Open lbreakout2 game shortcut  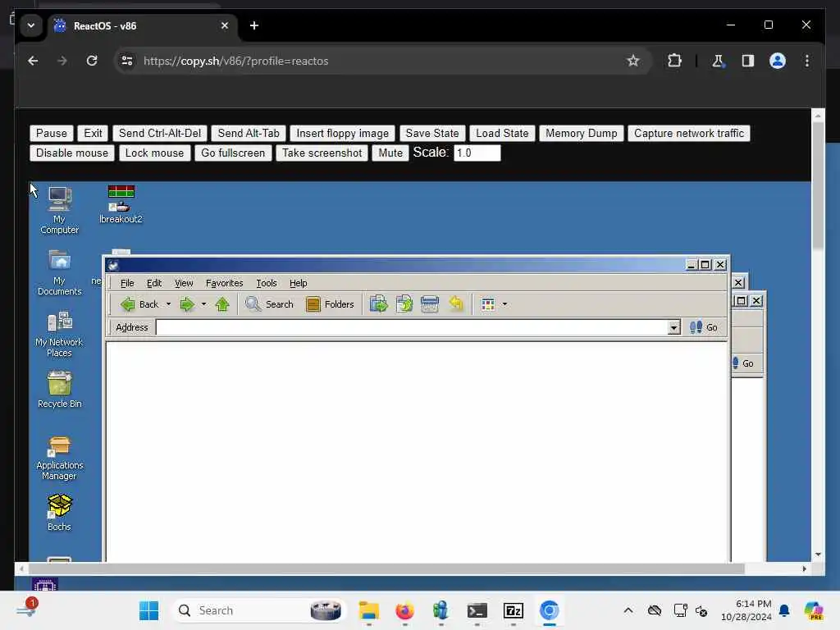pyautogui.click(x=121, y=204)
